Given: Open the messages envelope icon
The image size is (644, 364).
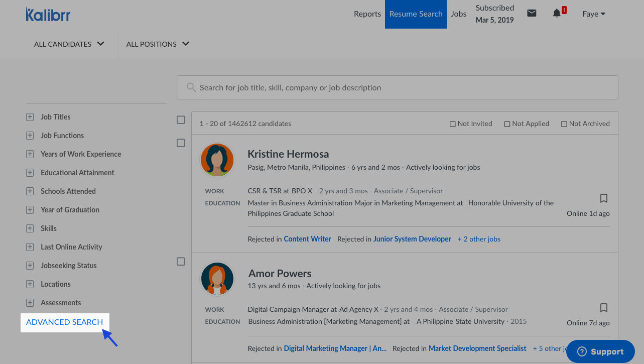Looking at the screenshot, I should [x=532, y=14].
